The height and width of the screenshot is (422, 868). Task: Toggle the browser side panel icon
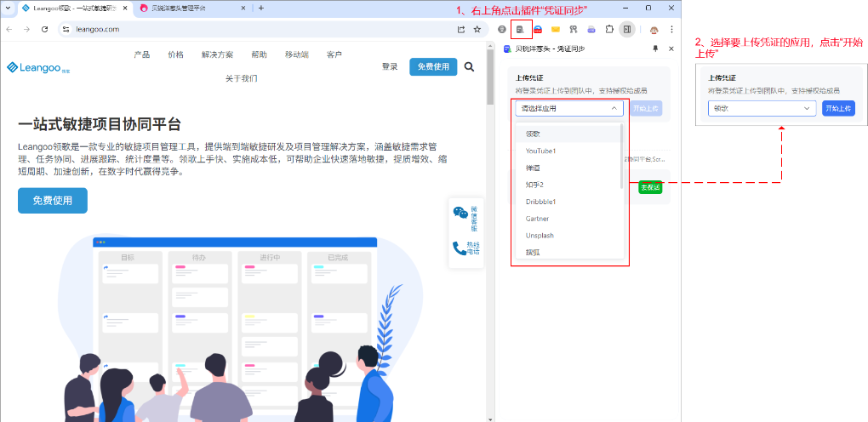coord(626,29)
